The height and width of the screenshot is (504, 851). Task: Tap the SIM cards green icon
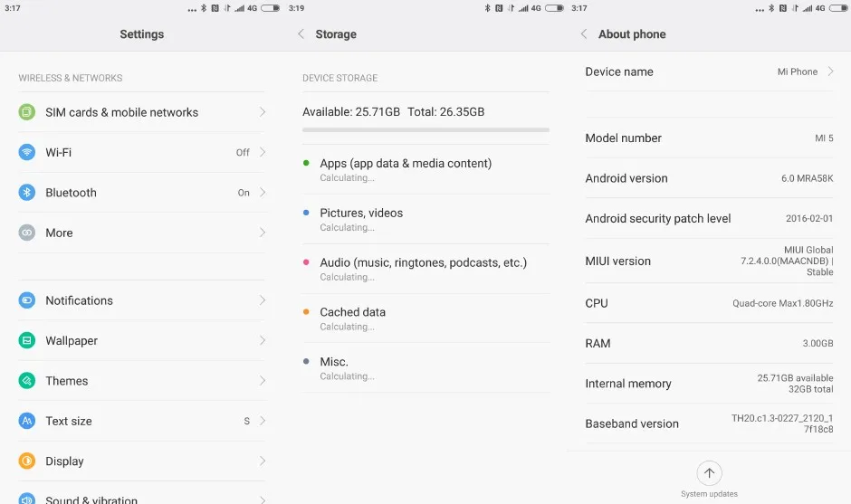coord(27,112)
